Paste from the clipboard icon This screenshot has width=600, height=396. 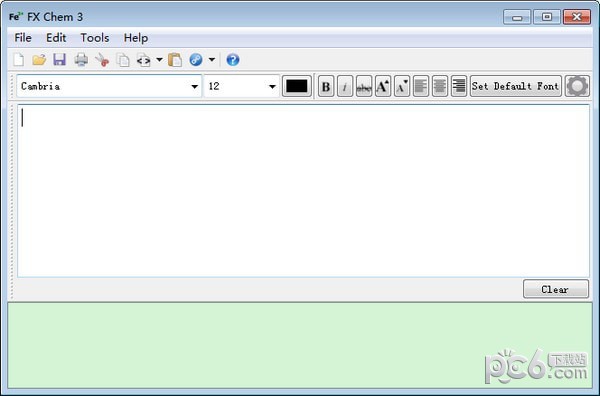tap(175, 60)
